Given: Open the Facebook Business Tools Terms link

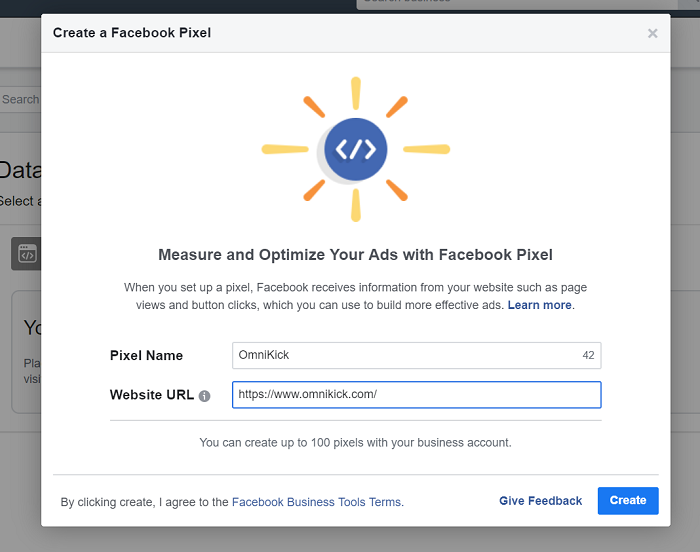Looking at the screenshot, I should click(316, 502).
